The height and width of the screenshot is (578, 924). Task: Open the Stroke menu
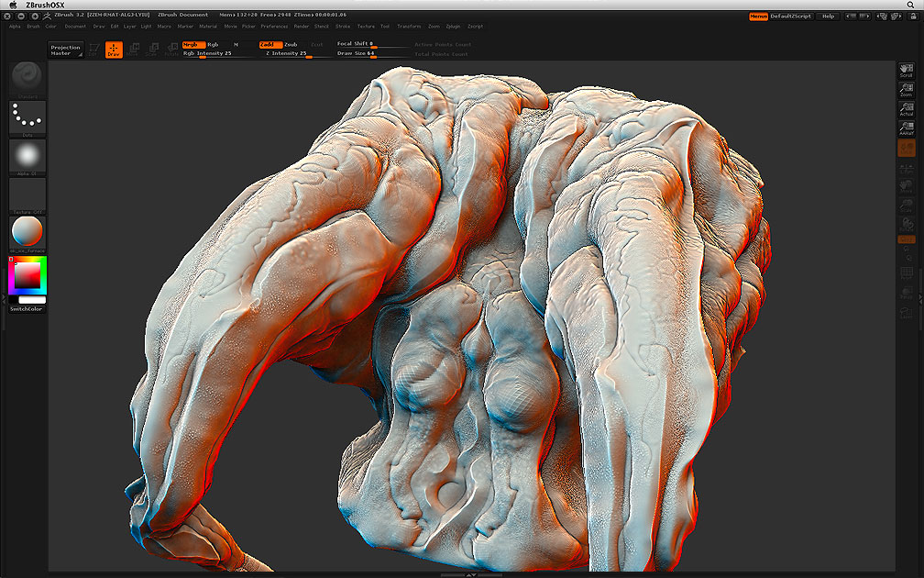(343, 27)
